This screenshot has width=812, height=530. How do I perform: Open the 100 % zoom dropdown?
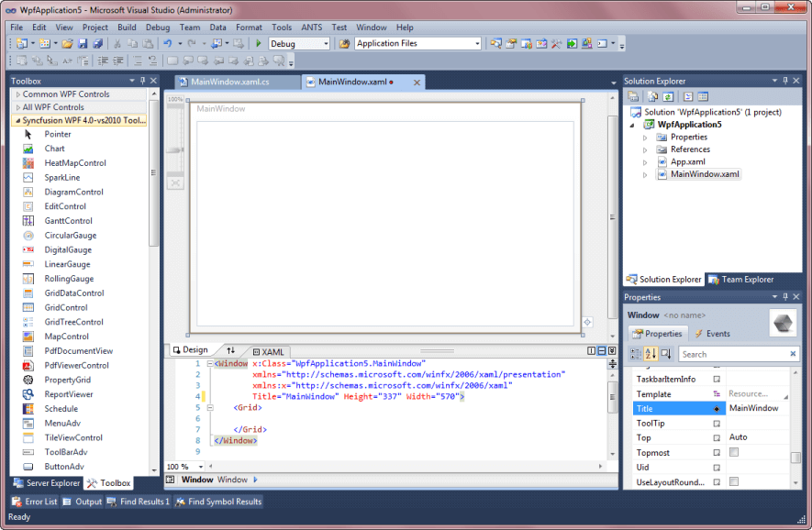click(x=201, y=467)
